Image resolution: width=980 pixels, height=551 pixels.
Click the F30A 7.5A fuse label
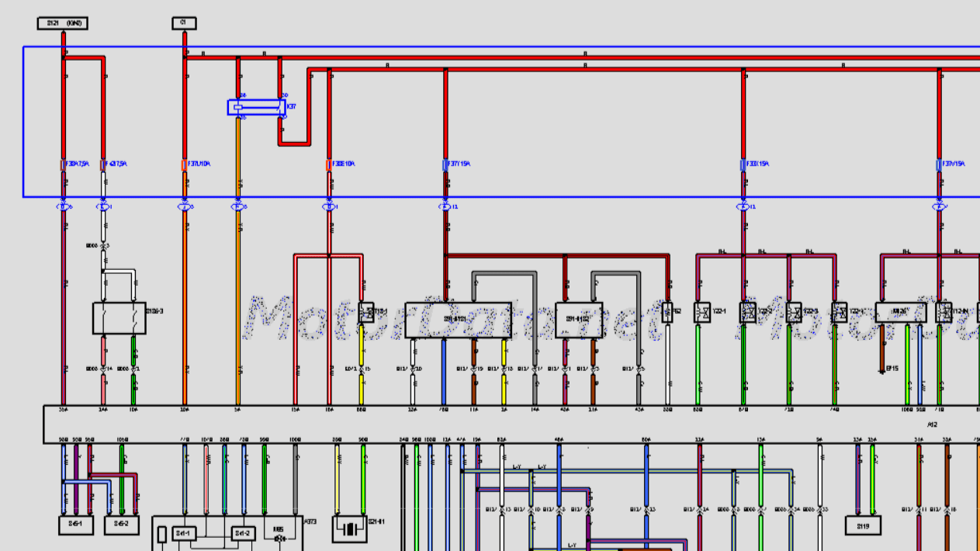pos(78,164)
